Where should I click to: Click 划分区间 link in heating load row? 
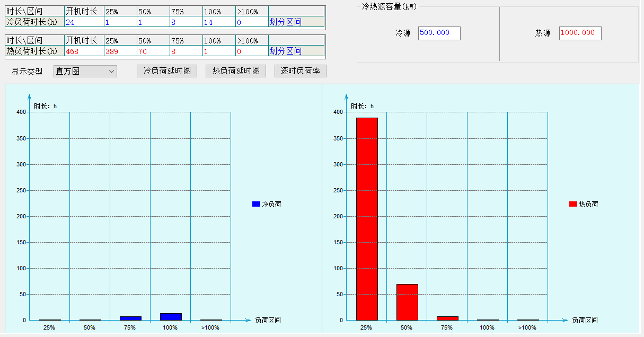tap(286, 51)
